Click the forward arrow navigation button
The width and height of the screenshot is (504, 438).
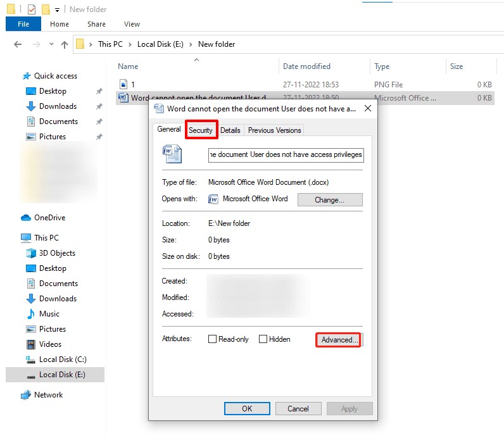point(37,44)
